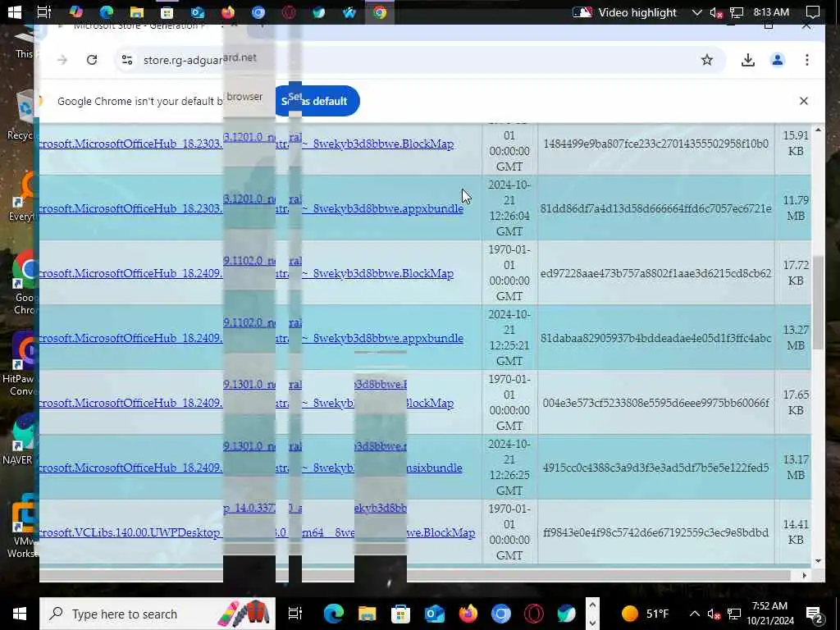Click Type here to search box
The width and height of the screenshot is (840, 630).
coord(157,614)
